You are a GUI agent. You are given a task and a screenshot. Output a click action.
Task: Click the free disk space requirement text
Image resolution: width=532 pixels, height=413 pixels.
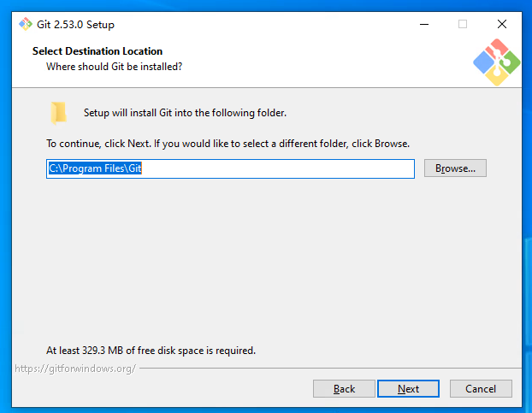coord(151,351)
